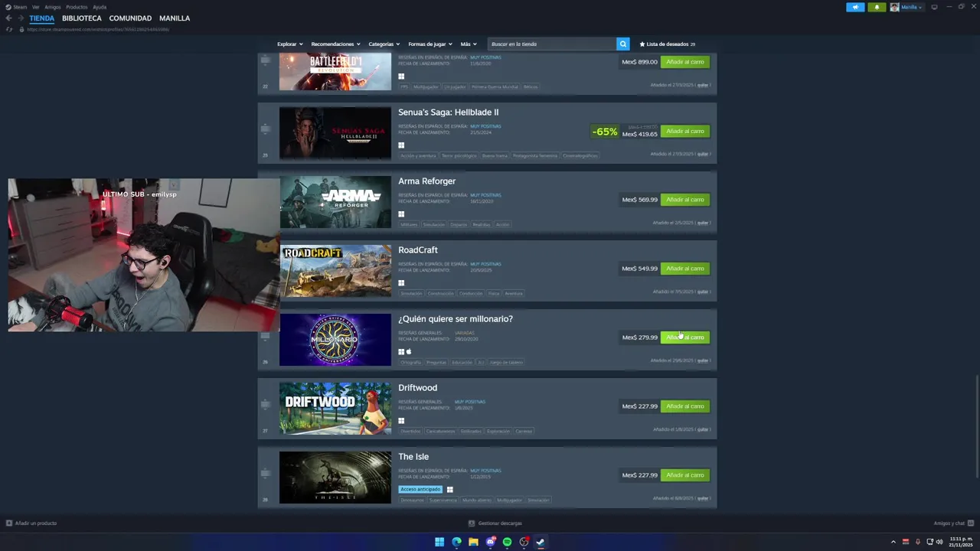Open the Arma Reforger cover thumbnail

[x=335, y=202]
